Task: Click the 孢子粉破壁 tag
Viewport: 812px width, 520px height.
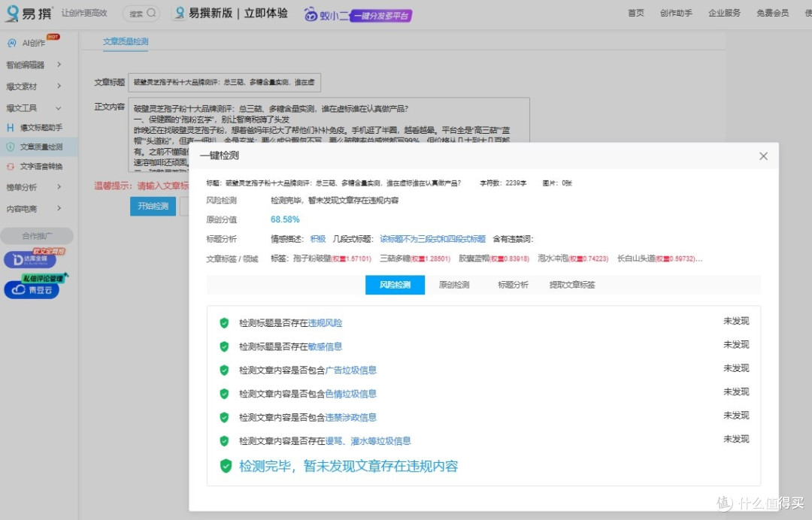Action: (332, 258)
